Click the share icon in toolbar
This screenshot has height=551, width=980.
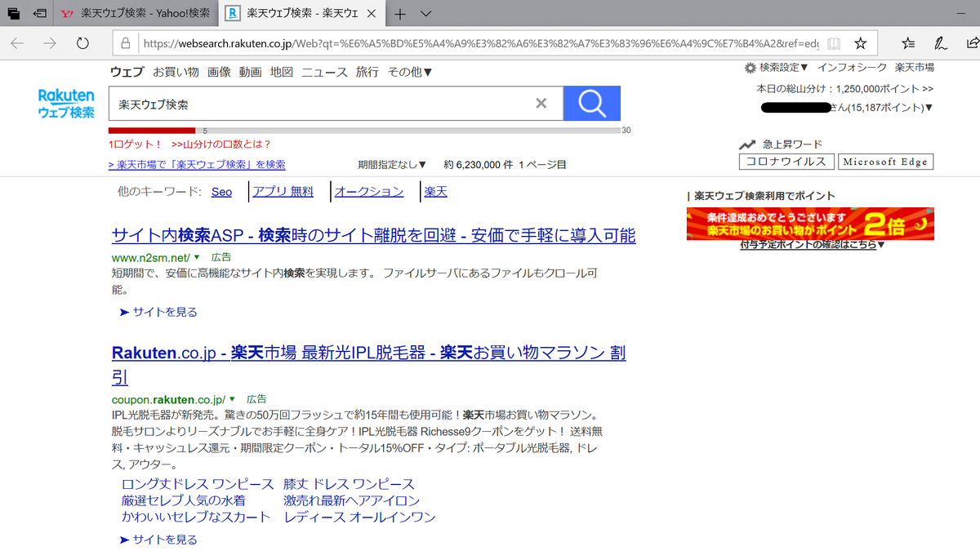pyautogui.click(x=972, y=43)
